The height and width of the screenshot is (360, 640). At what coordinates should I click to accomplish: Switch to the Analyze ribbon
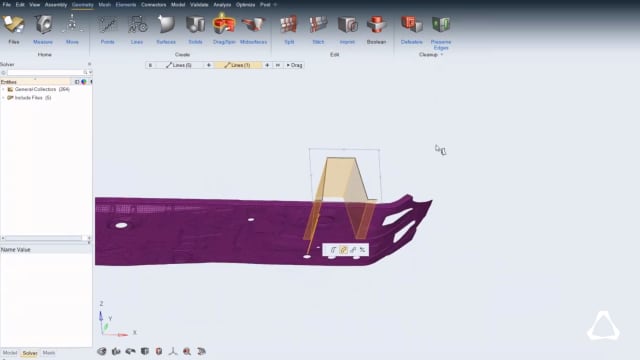(x=222, y=5)
